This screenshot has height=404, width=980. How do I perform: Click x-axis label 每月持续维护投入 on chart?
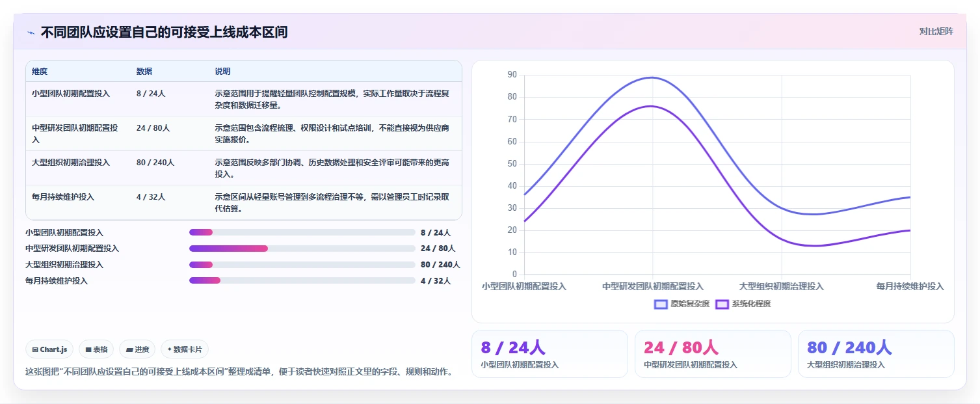(x=910, y=286)
